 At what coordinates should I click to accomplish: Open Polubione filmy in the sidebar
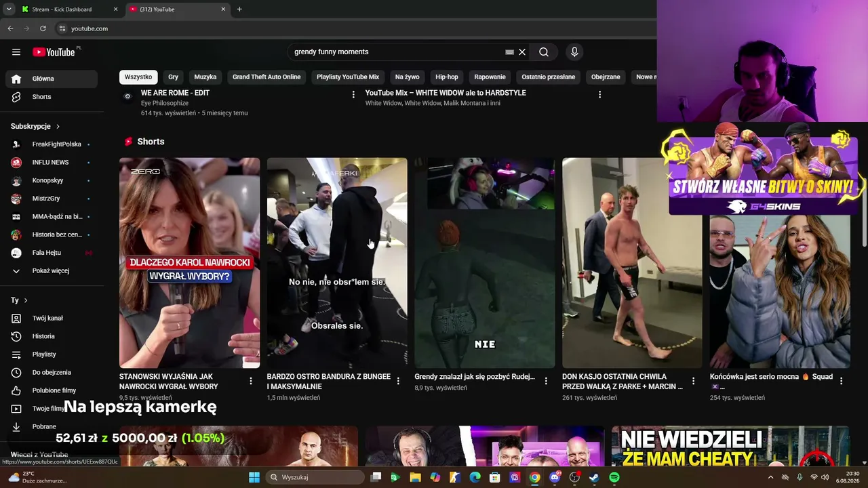pyautogui.click(x=52, y=390)
